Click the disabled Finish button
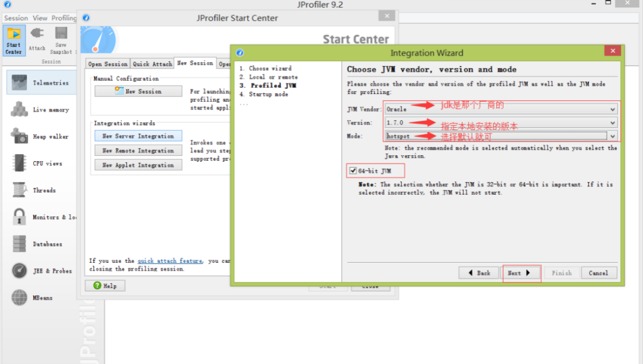Image resolution: width=643 pixels, height=364 pixels. [x=562, y=272]
